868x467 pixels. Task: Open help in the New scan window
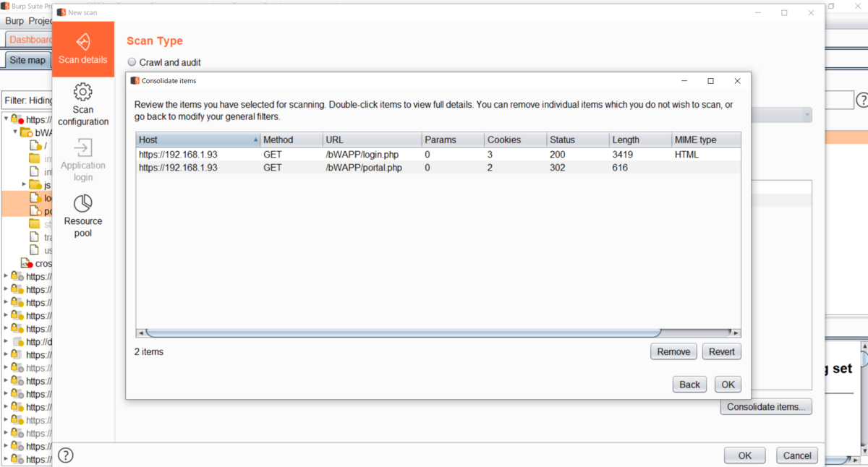65,455
